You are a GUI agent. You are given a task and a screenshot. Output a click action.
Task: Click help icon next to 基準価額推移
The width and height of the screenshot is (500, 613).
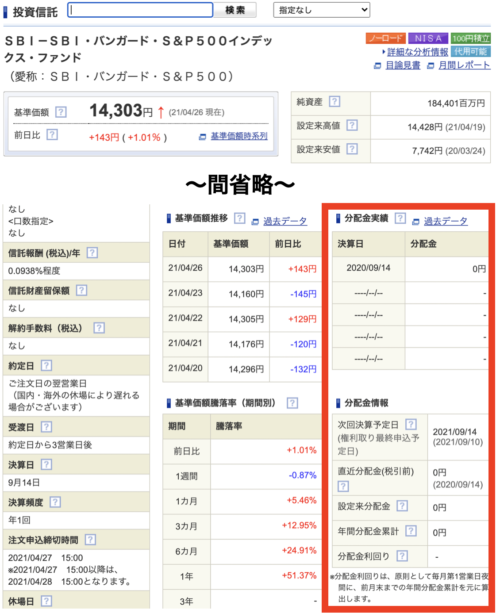[239, 218]
